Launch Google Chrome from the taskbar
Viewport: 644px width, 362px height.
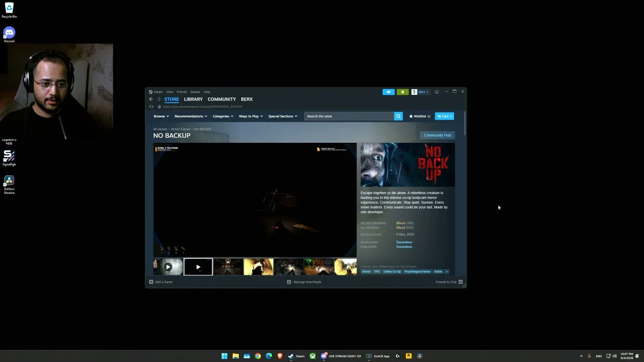258,356
